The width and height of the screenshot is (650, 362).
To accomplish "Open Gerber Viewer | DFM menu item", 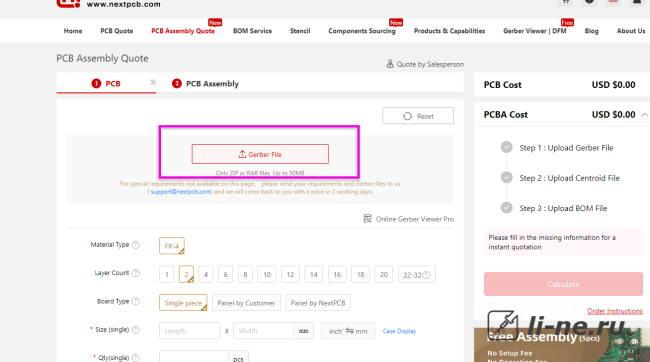I will pos(535,31).
